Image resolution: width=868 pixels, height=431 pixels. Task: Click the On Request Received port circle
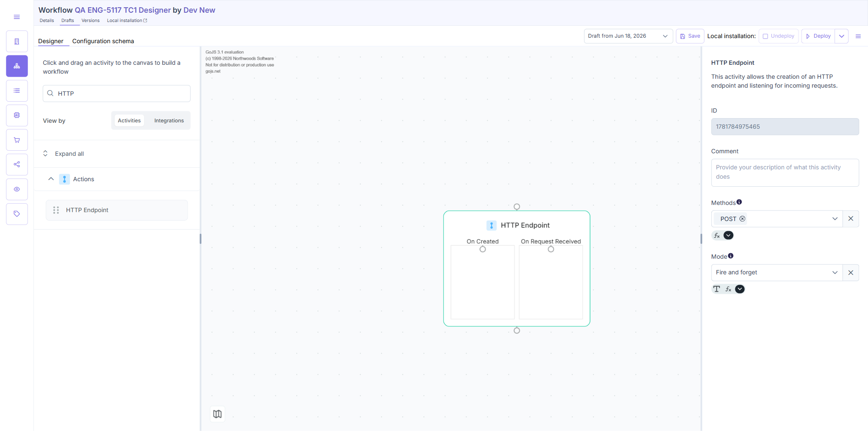tap(551, 249)
